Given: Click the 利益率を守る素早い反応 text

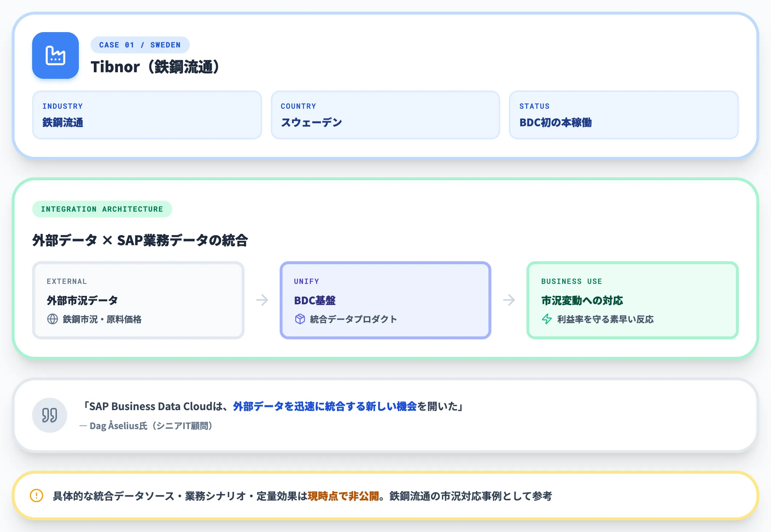Looking at the screenshot, I should point(605,319).
